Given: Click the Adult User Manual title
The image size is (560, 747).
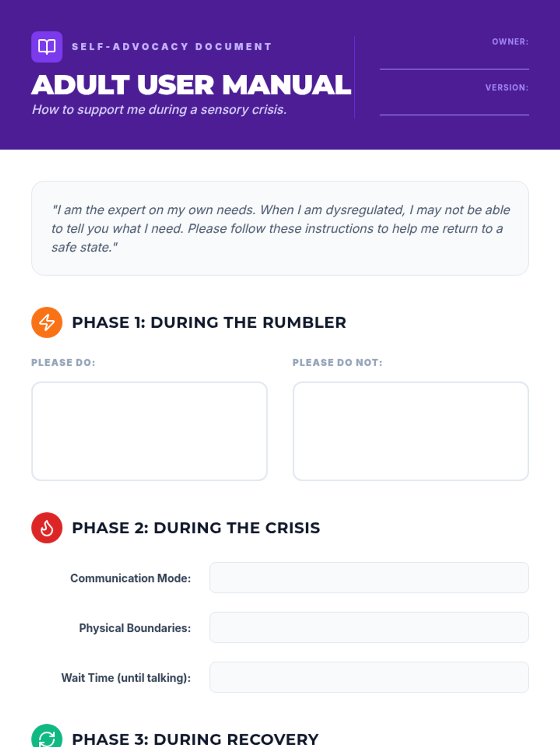Looking at the screenshot, I should pyautogui.click(x=191, y=85).
